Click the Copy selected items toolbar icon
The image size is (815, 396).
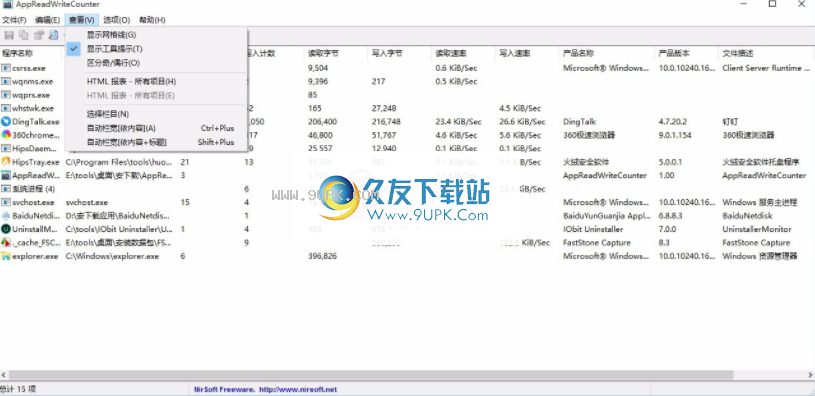point(24,35)
